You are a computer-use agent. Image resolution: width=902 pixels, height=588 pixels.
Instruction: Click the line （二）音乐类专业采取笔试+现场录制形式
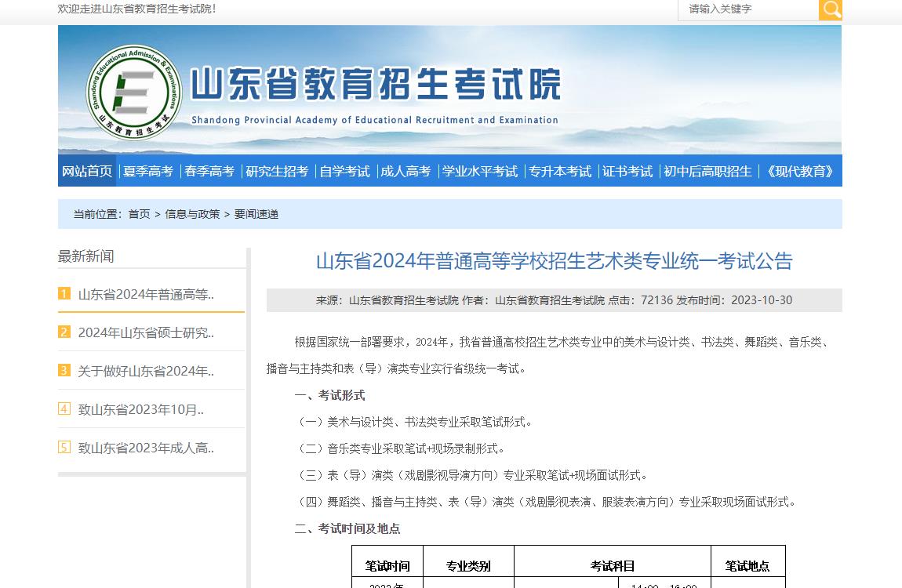400,449
